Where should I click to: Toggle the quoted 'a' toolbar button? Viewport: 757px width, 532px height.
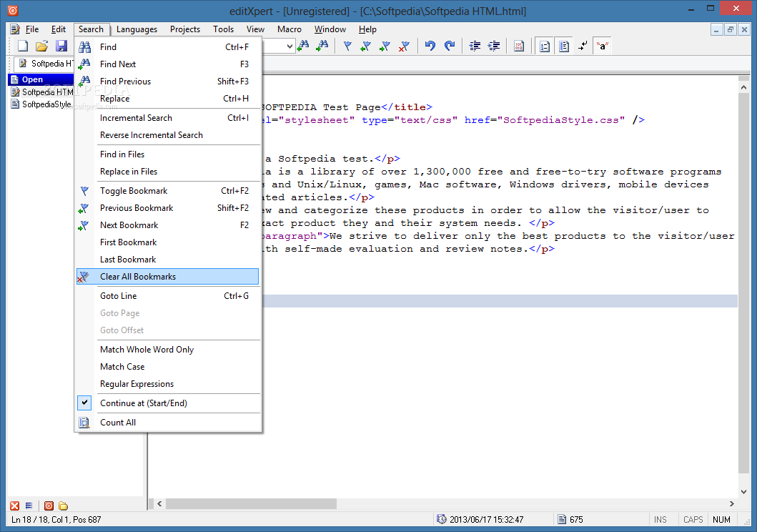pos(602,46)
